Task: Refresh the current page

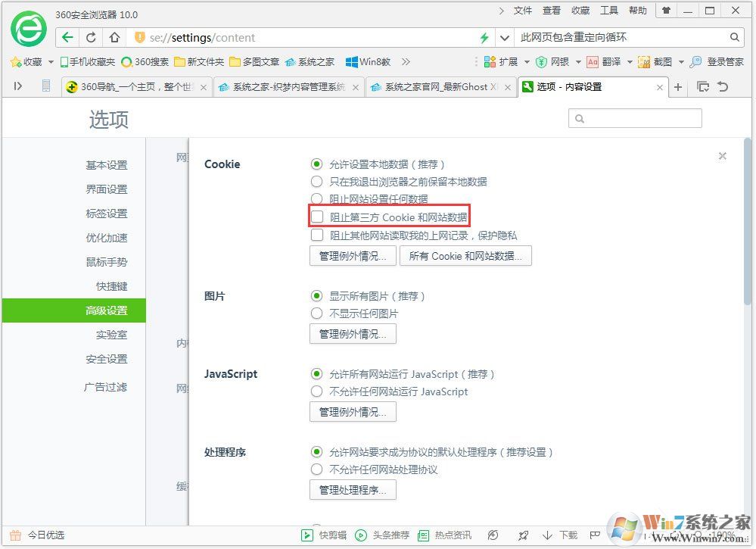Action: (x=91, y=36)
